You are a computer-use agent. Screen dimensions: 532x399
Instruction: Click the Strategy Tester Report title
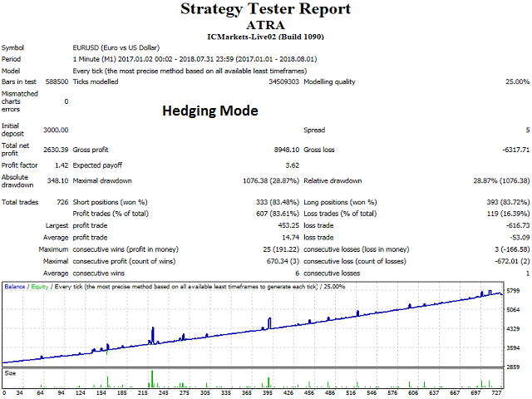click(x=265, y=9)
